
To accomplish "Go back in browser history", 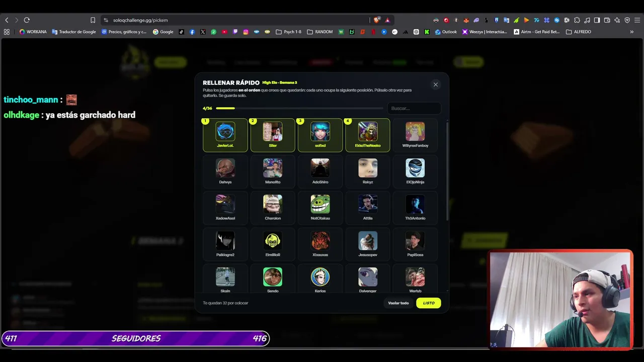I will click(x=7, y=20).
